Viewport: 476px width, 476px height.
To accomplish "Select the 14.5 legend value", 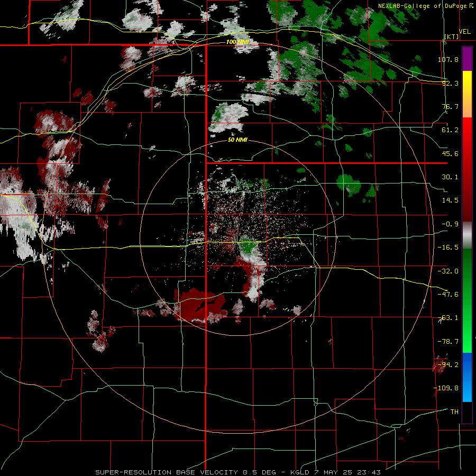I will pyautogui.click(x=450, y=200).
